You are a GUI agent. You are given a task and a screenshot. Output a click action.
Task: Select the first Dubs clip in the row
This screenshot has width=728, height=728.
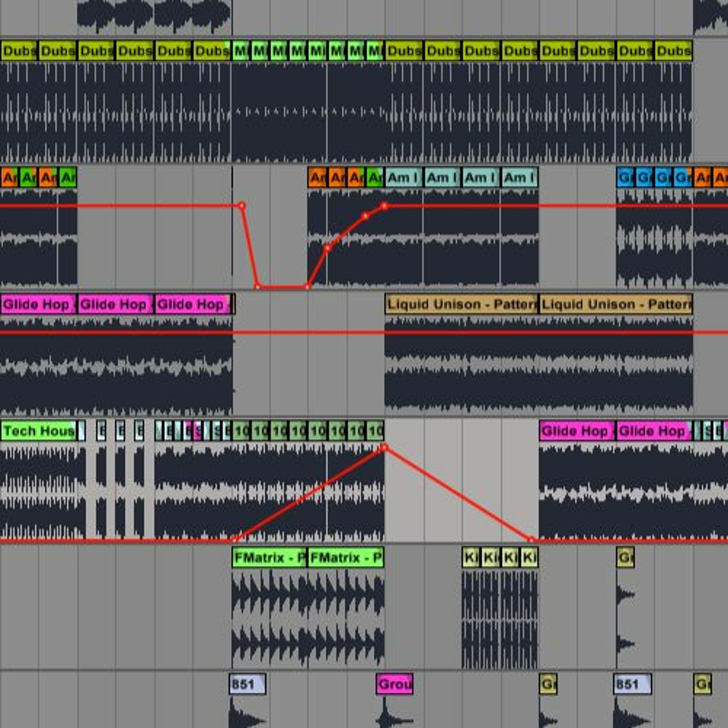tap(19, 51)
